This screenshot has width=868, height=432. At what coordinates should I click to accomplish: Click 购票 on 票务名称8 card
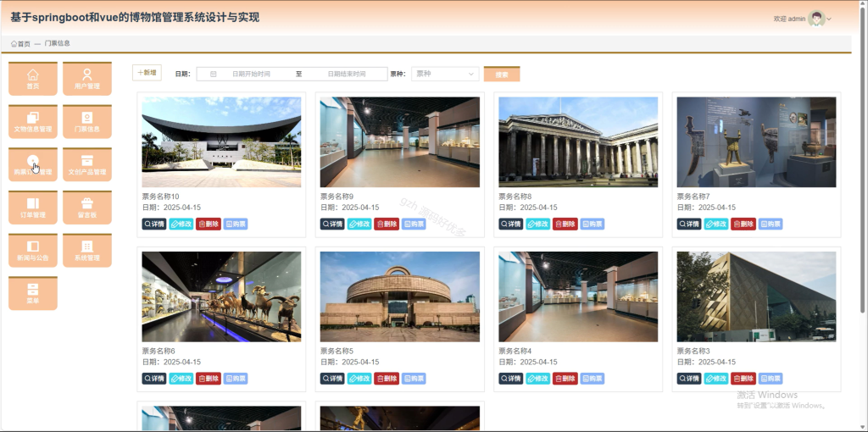pos(593,224)
